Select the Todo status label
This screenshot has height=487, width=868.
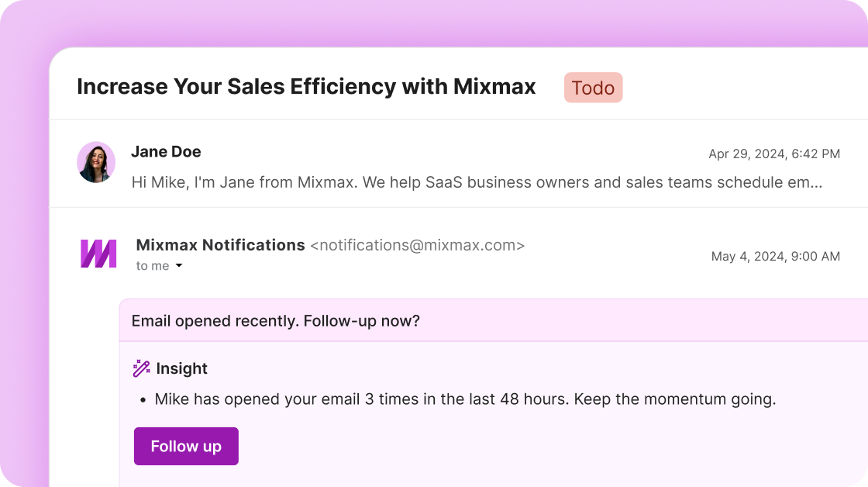click(593, 88)
